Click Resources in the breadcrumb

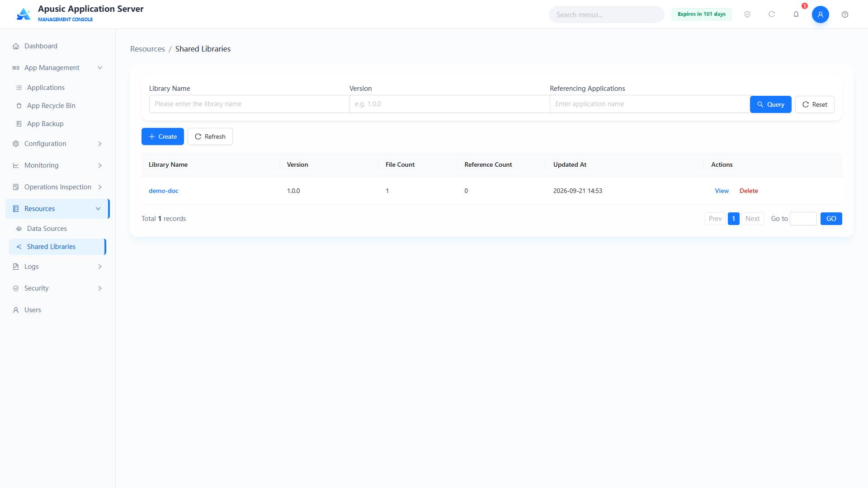[x=147, y=49]
